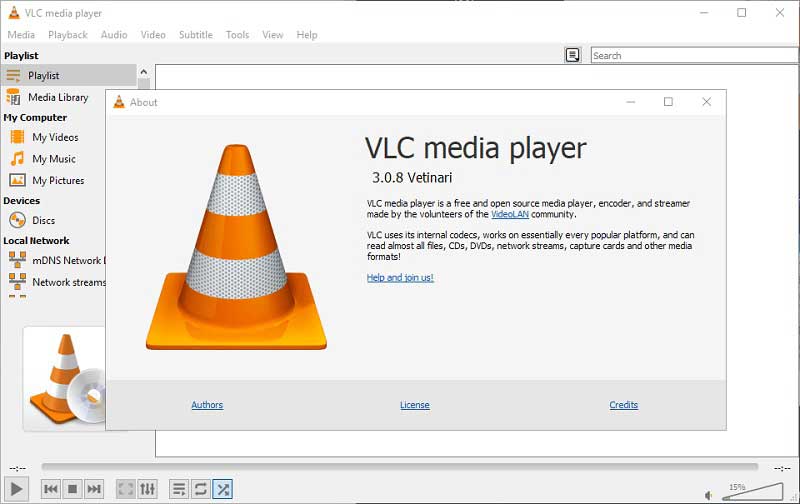Open the Tools menu
The height and width of the screenshot is (504, 800).
(237, 35)
